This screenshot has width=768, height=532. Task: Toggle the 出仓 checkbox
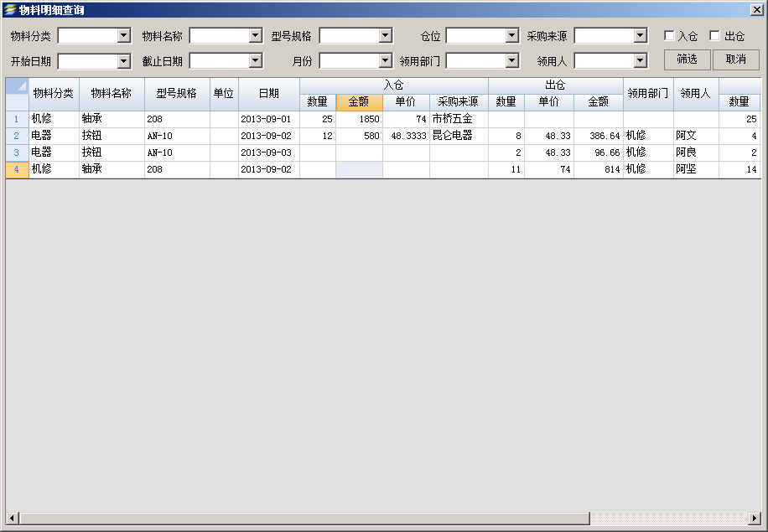click(x=714, y=36)
